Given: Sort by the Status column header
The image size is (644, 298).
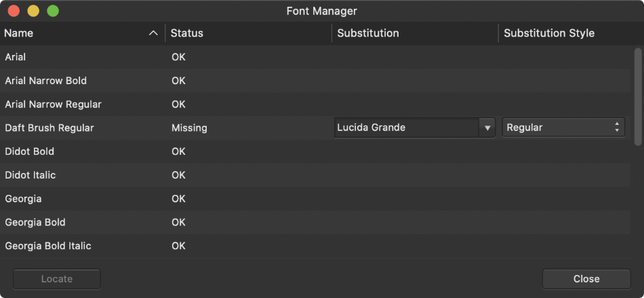Looking at the screenshot, I should click(187, 33).
